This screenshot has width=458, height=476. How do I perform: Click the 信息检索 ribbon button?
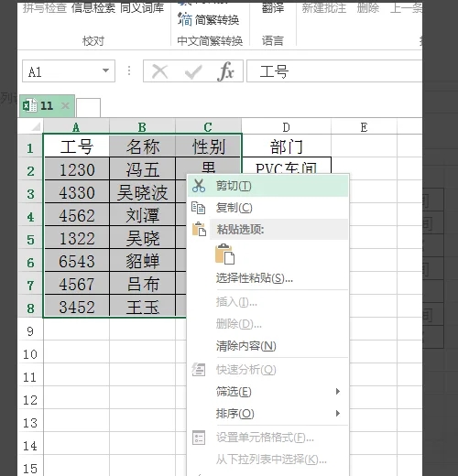click(93, 8)
